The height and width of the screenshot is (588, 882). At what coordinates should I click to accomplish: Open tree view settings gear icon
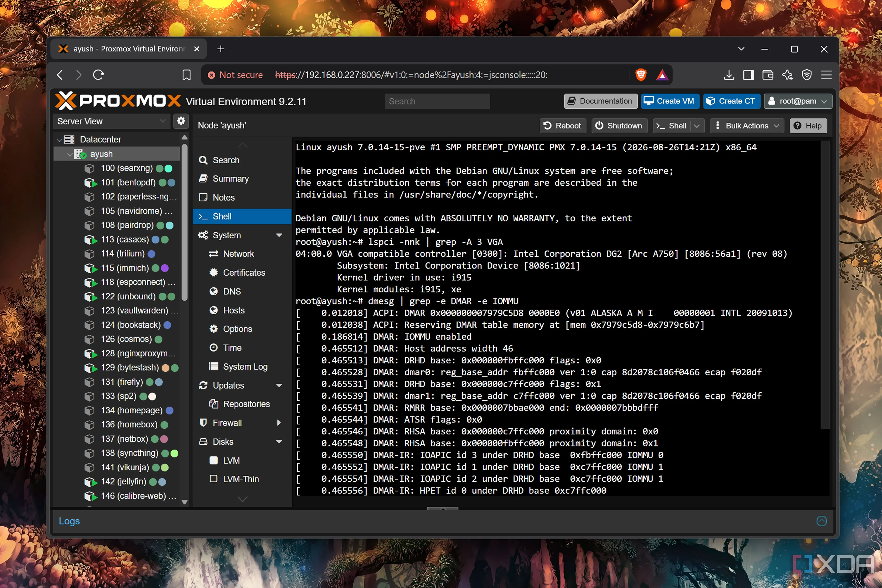181,121
